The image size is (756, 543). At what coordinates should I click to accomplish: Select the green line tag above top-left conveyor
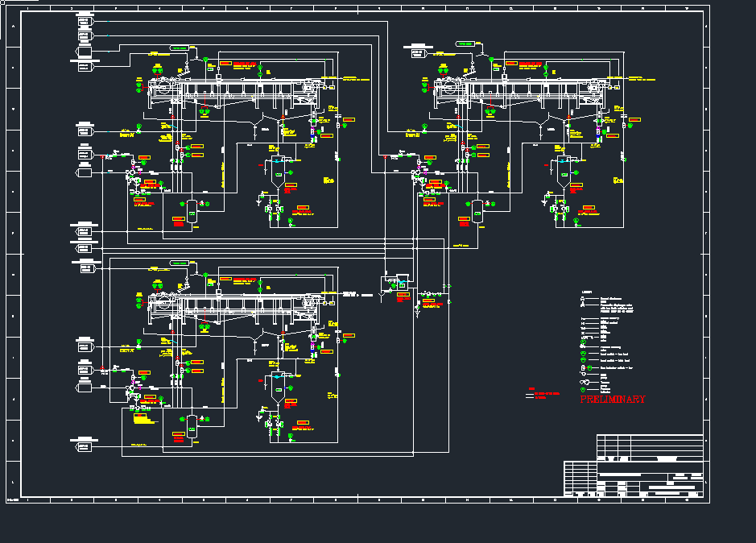(x=180, y=48)
